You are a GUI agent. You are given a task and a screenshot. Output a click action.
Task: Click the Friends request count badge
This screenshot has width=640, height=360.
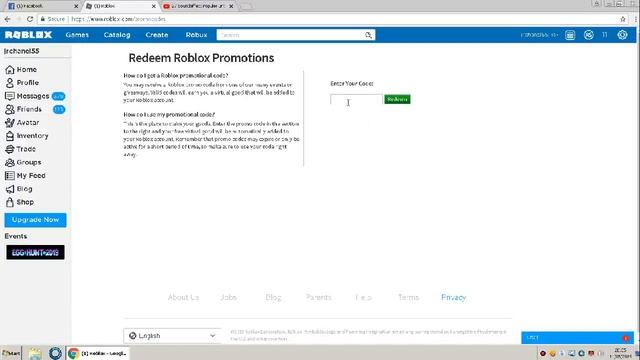(x=59, y=109)
